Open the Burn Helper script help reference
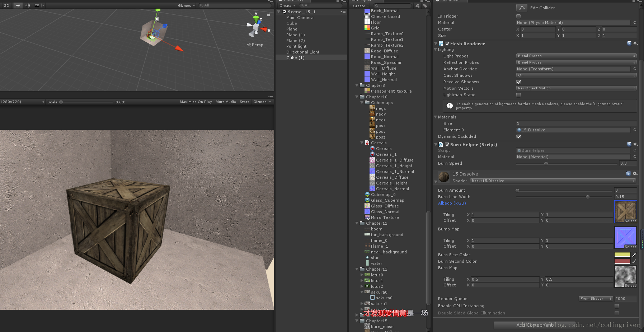The height and width of the screenshot is (332, 644). pyautogui.click(x=629, y=144)
